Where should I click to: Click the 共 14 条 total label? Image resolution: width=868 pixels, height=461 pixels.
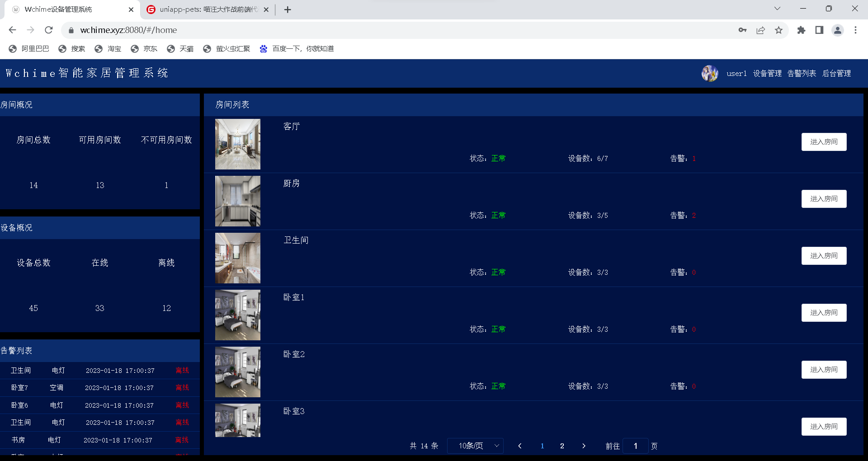[424, 446]
